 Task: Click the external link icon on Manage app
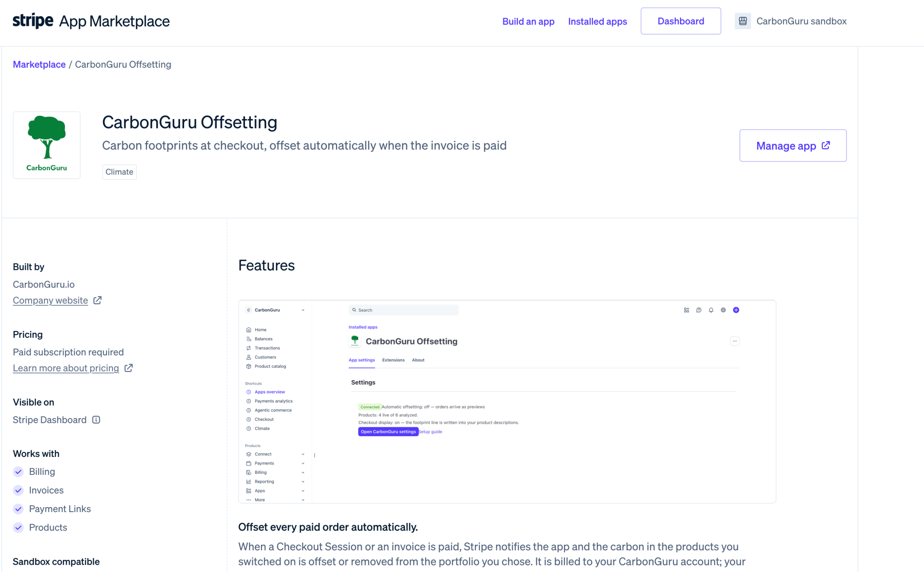pyautogui.click(x=825, y=146)
